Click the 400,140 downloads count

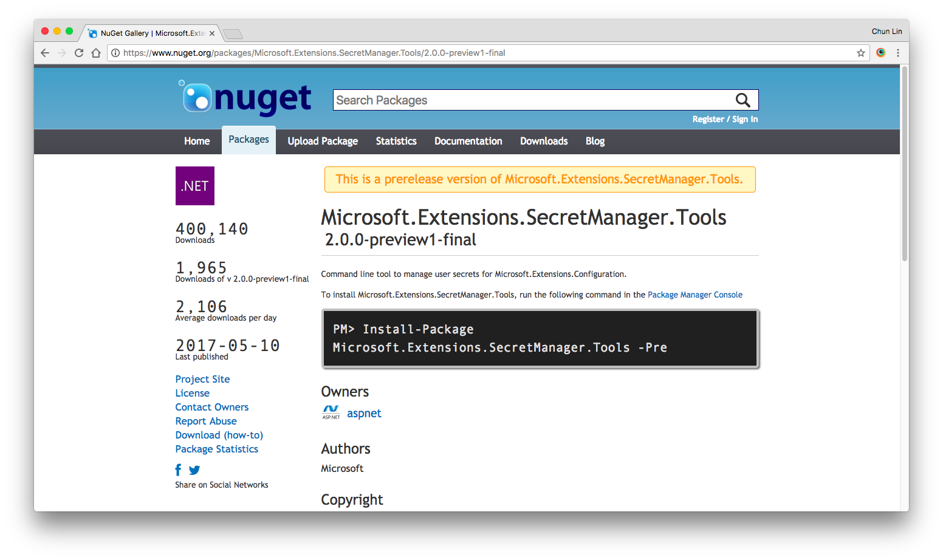[211, 228]
